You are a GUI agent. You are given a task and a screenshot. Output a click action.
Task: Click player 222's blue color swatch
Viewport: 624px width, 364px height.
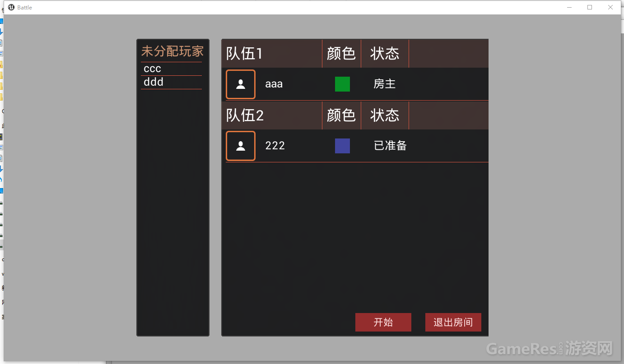pyautogui.click(x=342, y=146)
